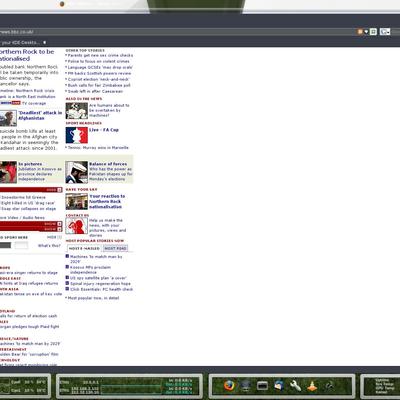Open 'Click Essentials: PC health check' story
This screenshot has width=400, height=400.
(102, 289)
